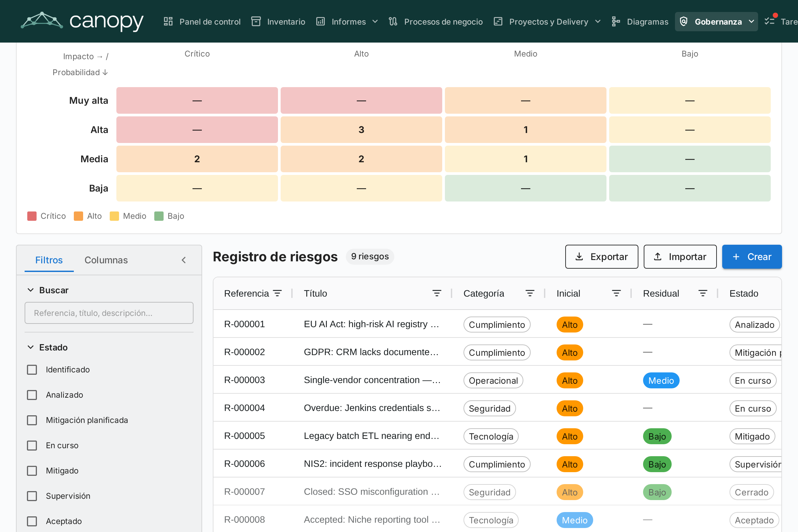
Task: Check the Mitigado status filter
Action: coord(32,471)
